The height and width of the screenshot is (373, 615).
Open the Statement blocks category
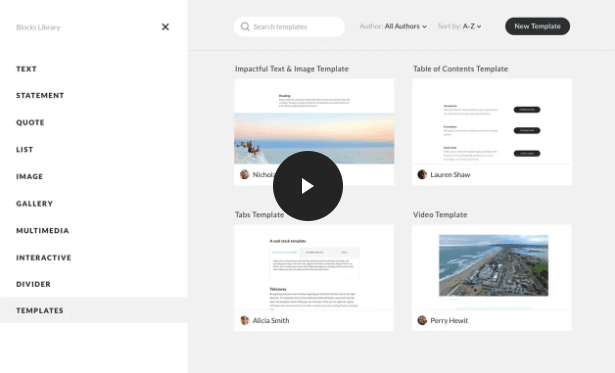[40, 95]
